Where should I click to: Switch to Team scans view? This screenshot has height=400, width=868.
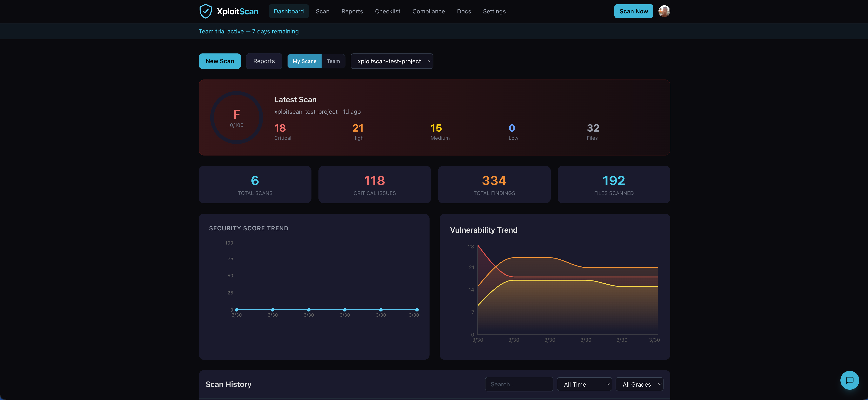point(333,61)
